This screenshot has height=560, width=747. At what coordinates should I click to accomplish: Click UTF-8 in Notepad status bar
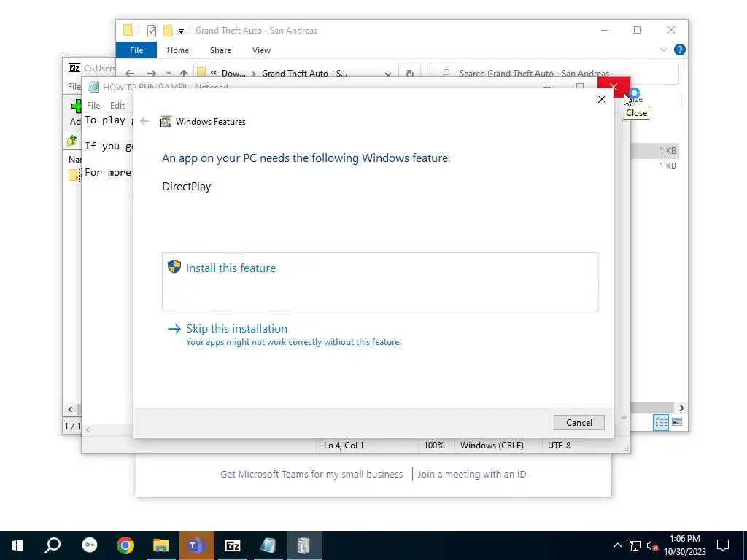tap(559, 446)
